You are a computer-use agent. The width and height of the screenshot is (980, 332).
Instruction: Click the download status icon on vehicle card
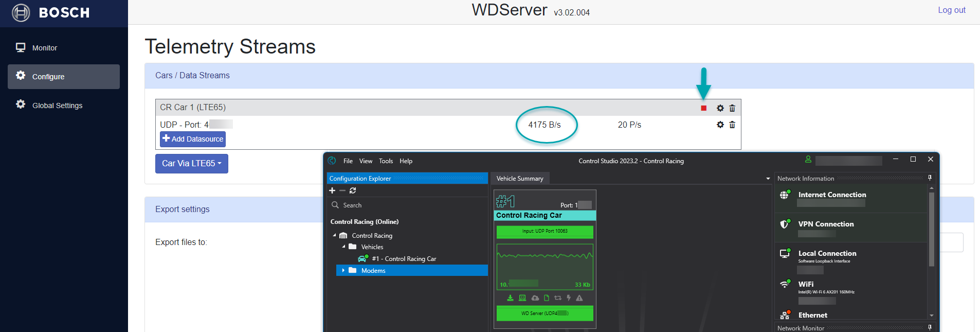click(x=510, y=298)
